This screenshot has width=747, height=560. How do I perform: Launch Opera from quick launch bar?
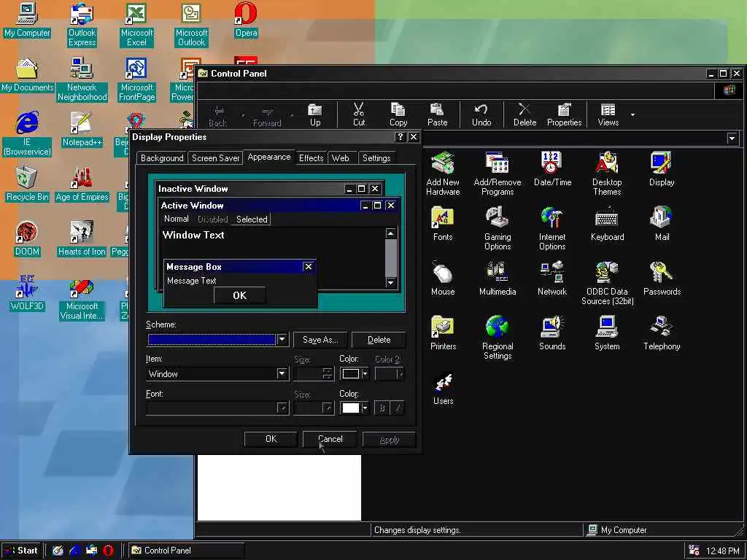pyautogui.click(x=108, y=551)
